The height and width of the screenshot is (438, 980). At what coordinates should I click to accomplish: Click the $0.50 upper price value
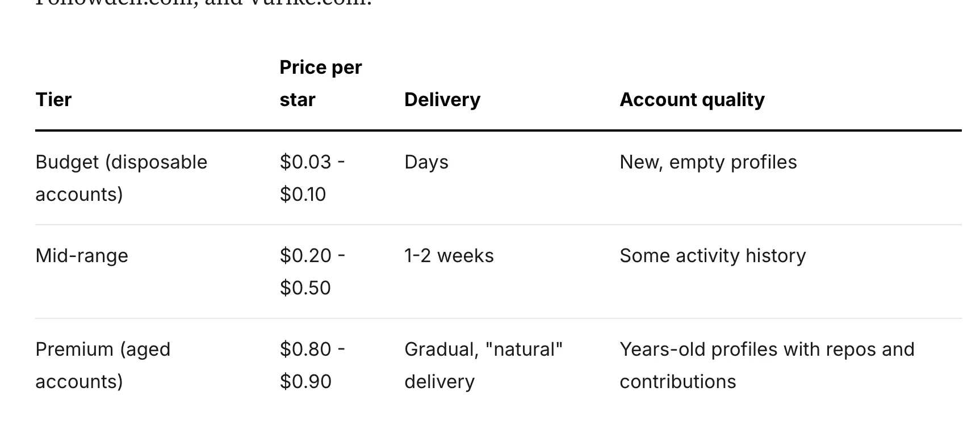305,288
